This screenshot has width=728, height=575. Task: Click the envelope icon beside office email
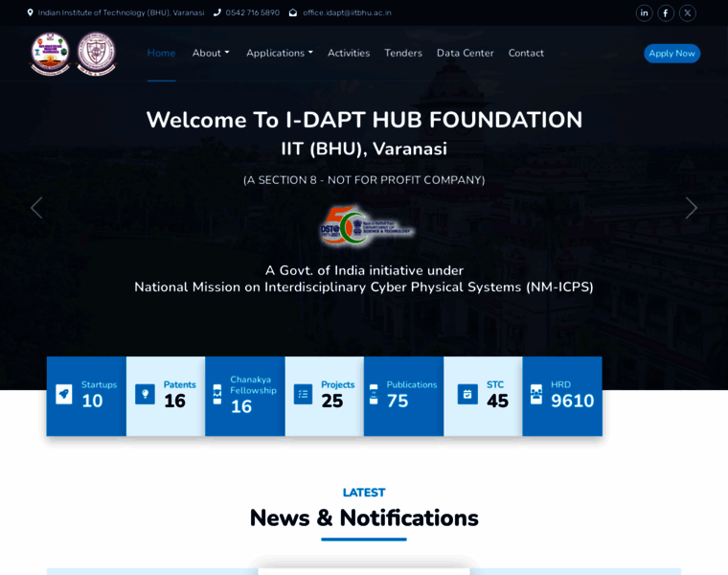293,12
